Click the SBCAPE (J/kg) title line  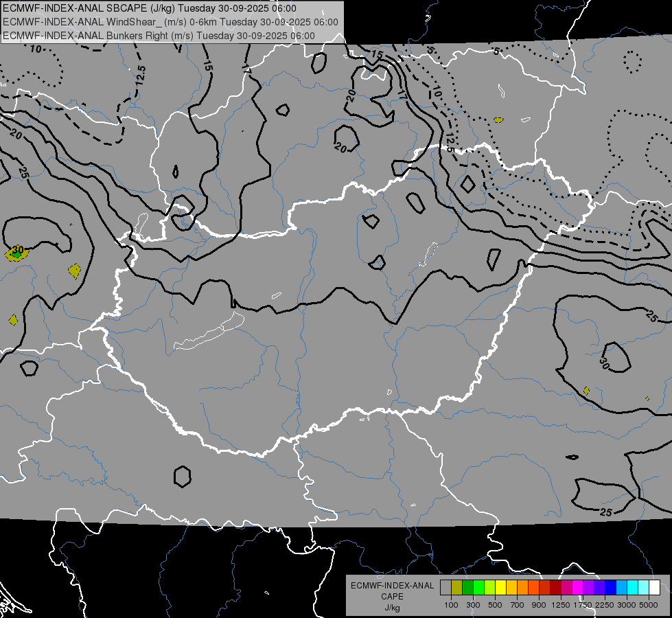(150, 8)
